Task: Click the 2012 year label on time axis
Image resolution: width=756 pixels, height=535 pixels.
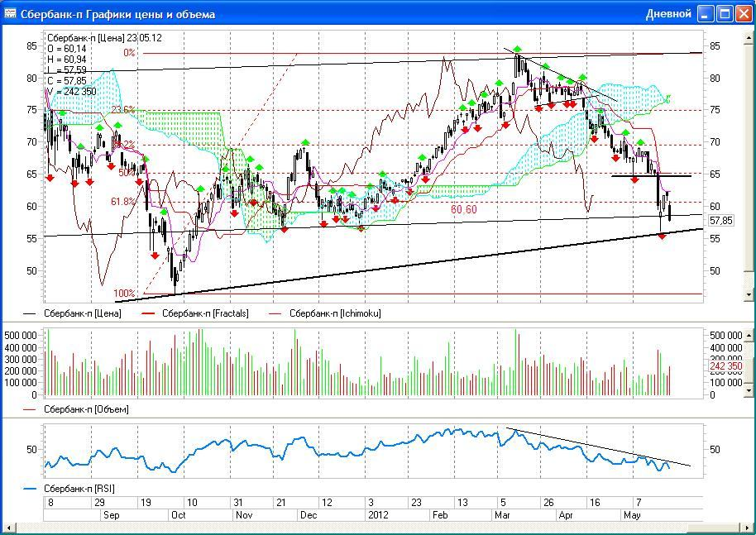Action: point(379,515)
